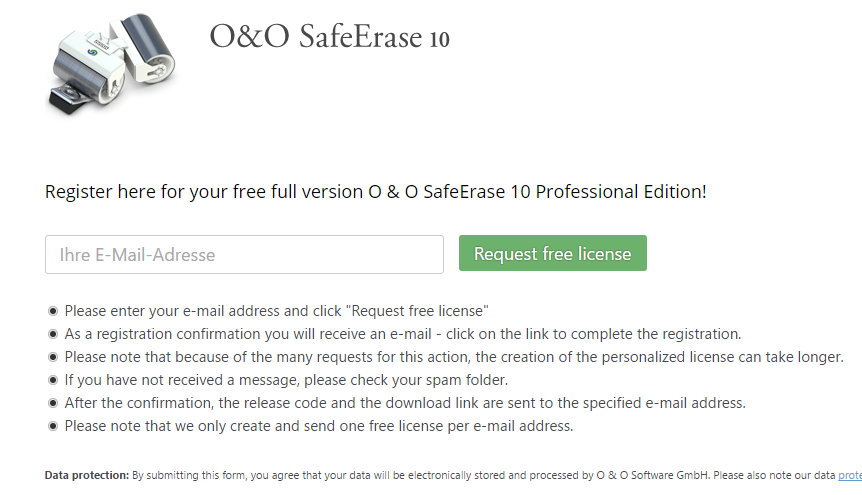
Task: Click bullet icon beside "because of the many requests"
Action: pos(53,357)
